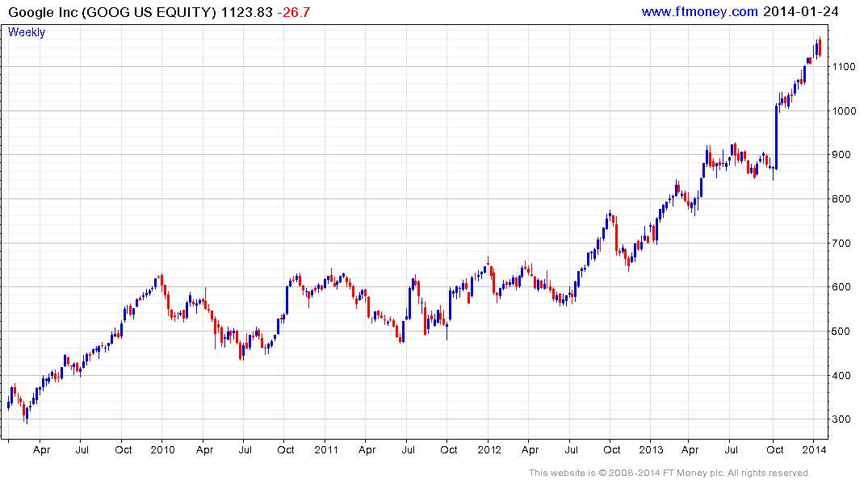This screenshot has width=868, height=484.
Task: Select the red change value -26.7
Action: click(293, 12)
